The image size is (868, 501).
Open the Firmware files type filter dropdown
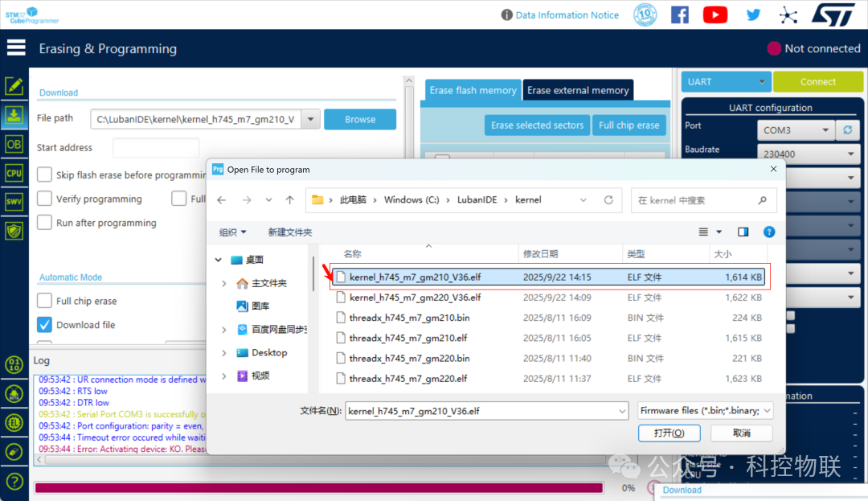pos(706,411)
